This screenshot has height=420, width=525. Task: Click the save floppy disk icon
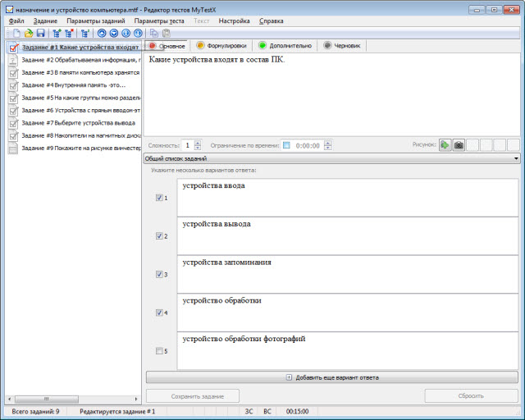40,34
